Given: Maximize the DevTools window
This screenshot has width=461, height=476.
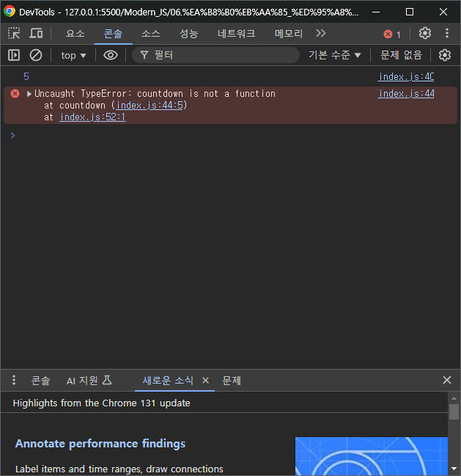Looking at the screenshot, I should click(410, 12).
